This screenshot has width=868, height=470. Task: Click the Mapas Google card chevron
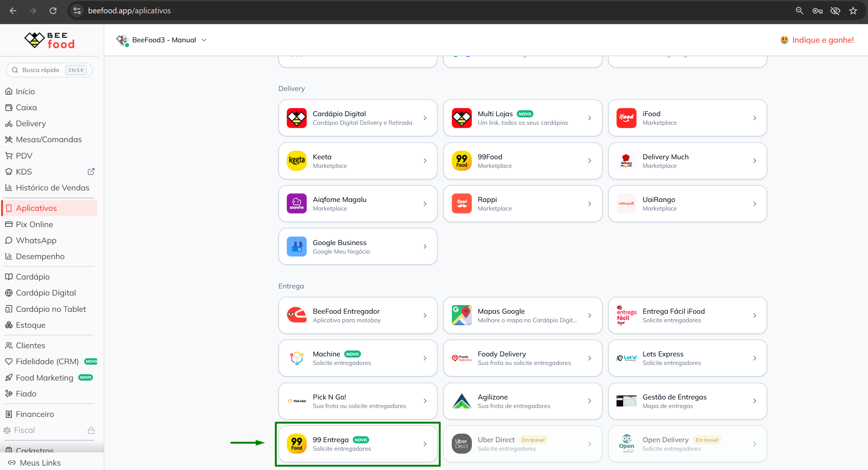tap(589, 315)
